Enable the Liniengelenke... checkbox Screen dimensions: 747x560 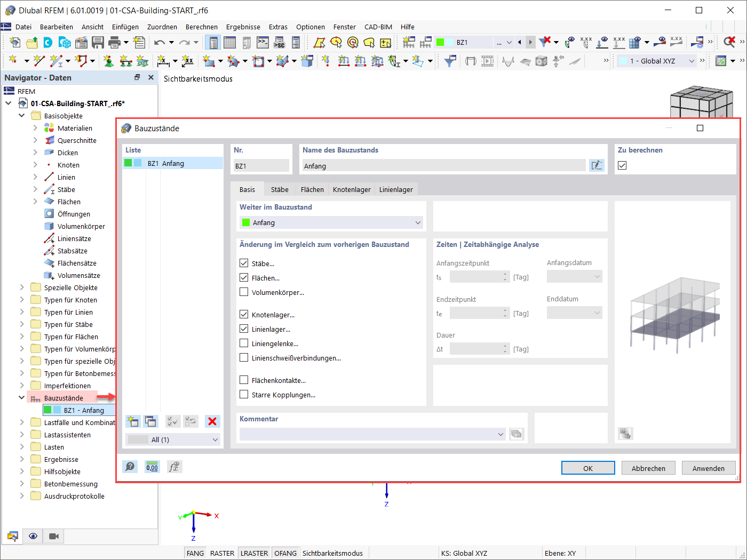(244, 343)
